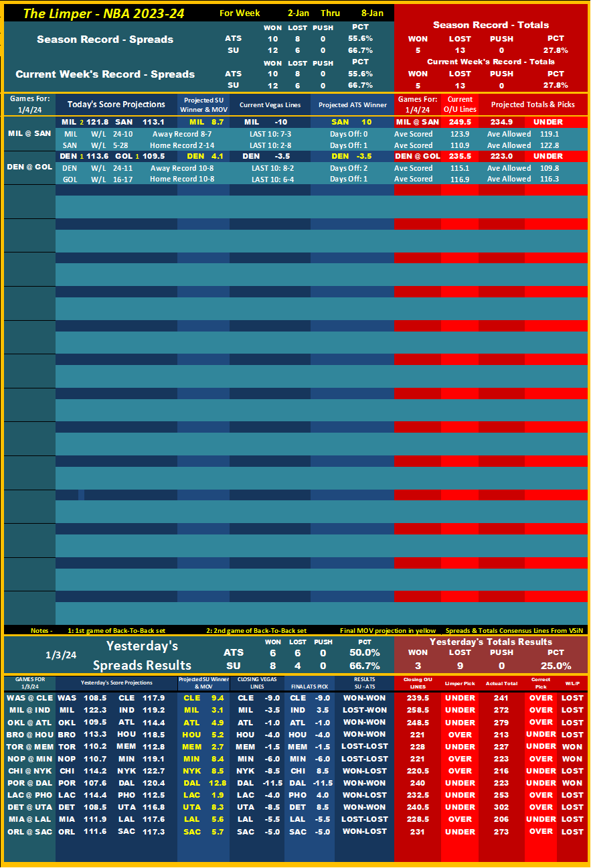Select the 'W/L/P' column header
Viewport: 591px width, 868px height.
tap(572, 684)
